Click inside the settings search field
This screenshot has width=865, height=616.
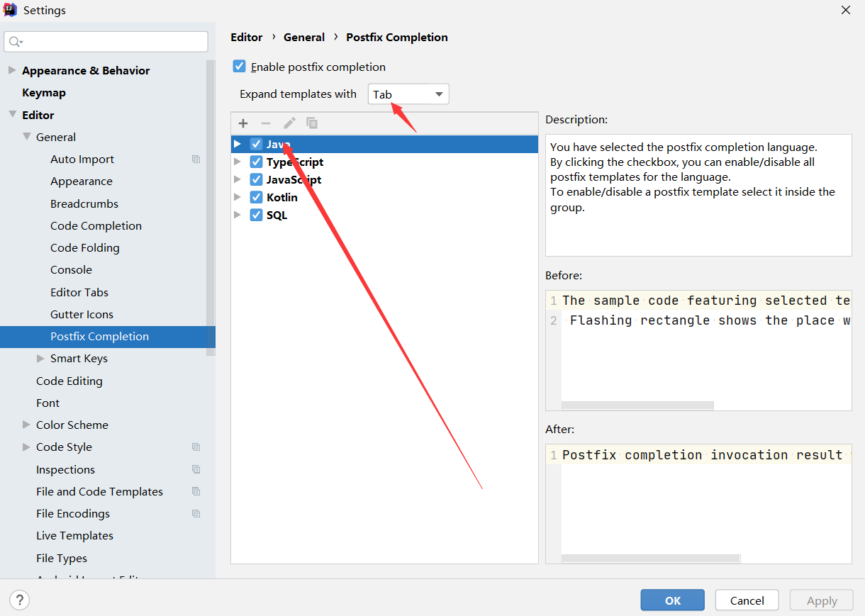point(106,42)
